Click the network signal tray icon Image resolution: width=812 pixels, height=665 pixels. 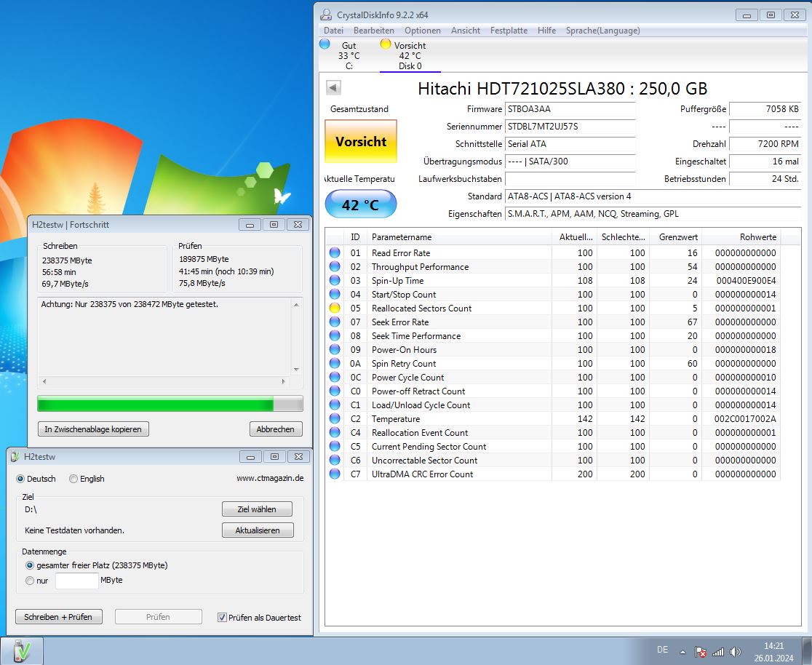pyautogui.click(x=717, y=652)
